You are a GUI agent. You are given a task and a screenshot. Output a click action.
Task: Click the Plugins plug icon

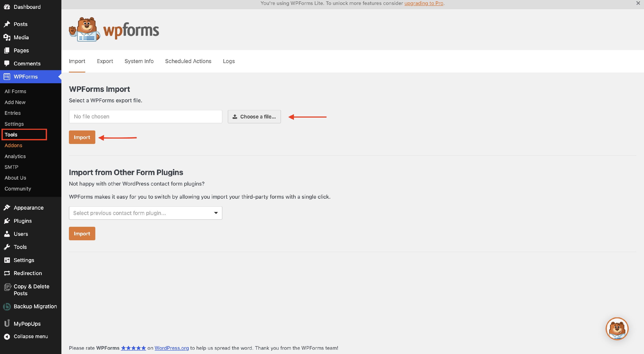(x=7, y=221)
